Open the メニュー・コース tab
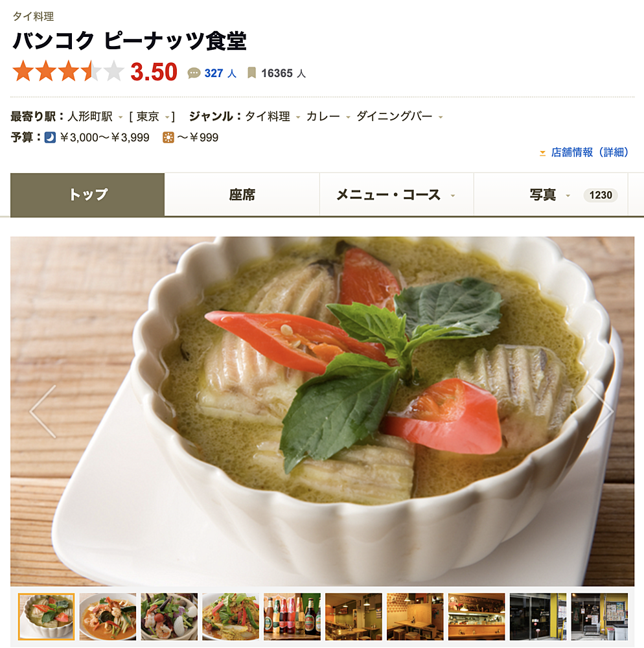The width and height of the screenshot is (644, 648). pos(397,194)
